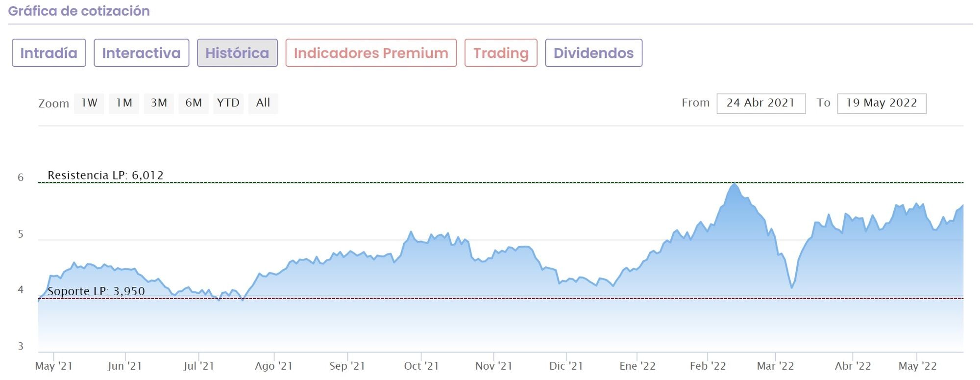Click the Ene '22 axis label

point(637,366)
